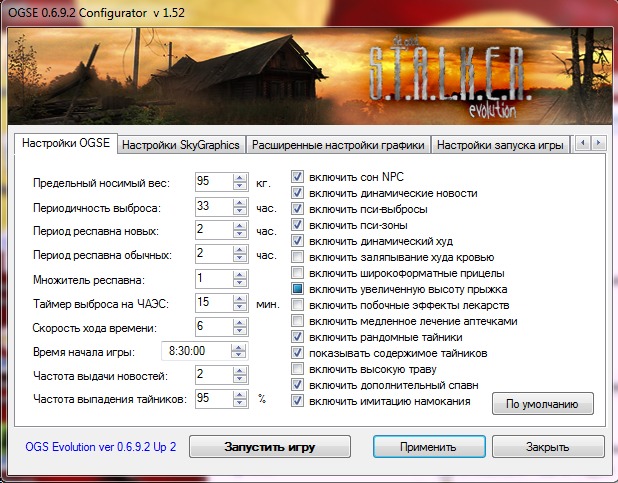The height and width of the screenshot is (483, 618).
Task: Enable побочные эффекты лекарств checkbox
Action: tap(297, 305)
